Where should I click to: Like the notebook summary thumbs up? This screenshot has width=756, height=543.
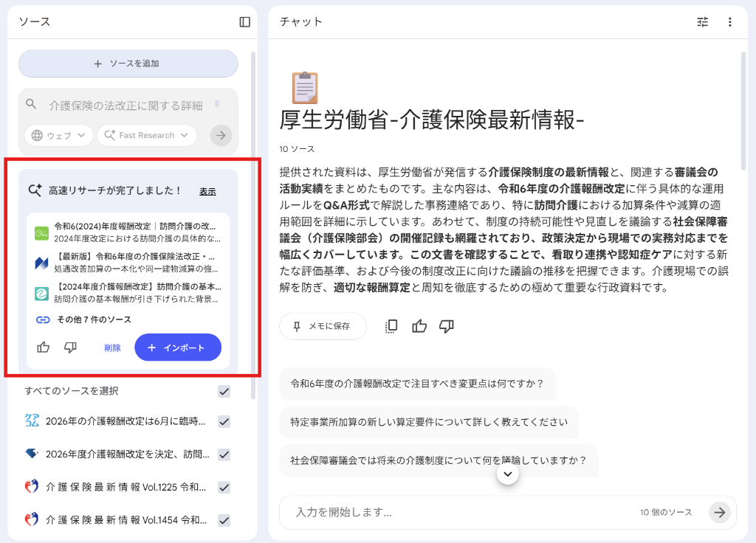click(x=419, y=326)
